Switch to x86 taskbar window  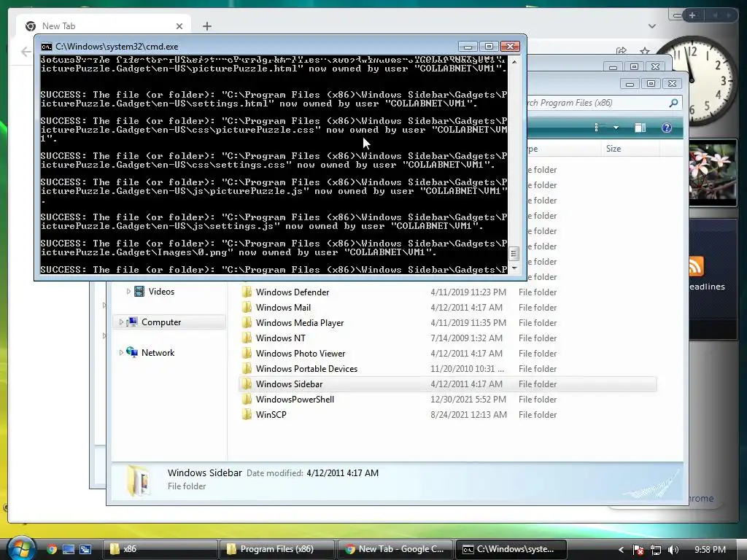pos(159,549)
